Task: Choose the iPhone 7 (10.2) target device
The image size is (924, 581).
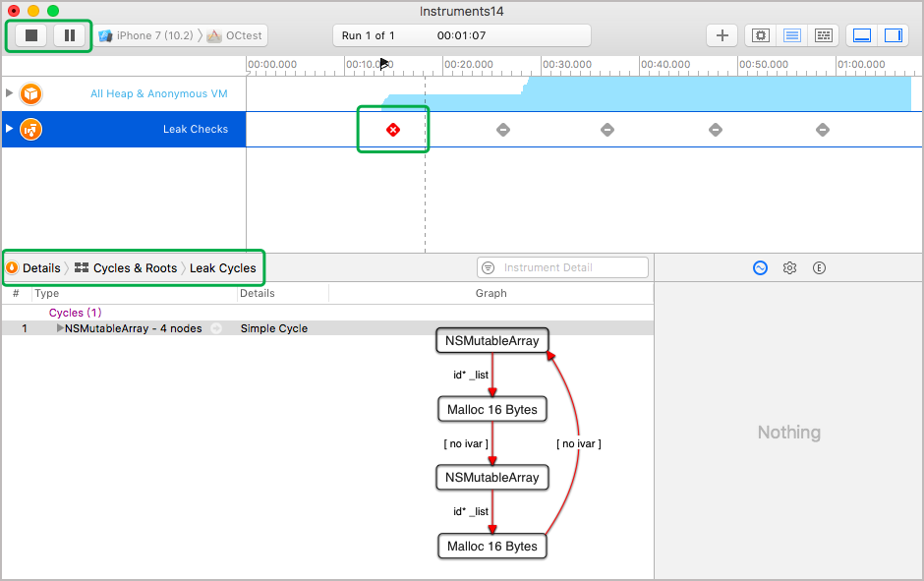Action: tap(147, 35)
